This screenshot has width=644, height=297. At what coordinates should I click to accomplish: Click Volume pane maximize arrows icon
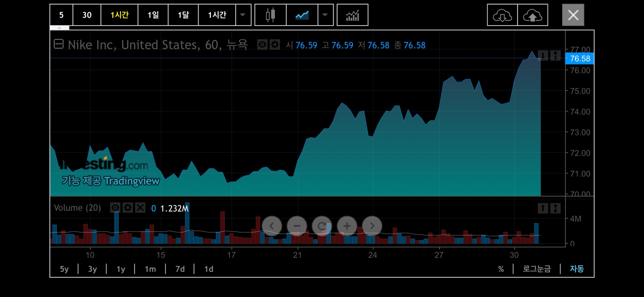555,208
